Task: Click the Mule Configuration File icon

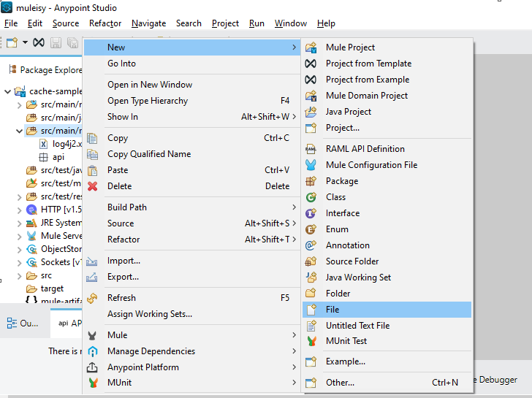Action: coord(311,165)
